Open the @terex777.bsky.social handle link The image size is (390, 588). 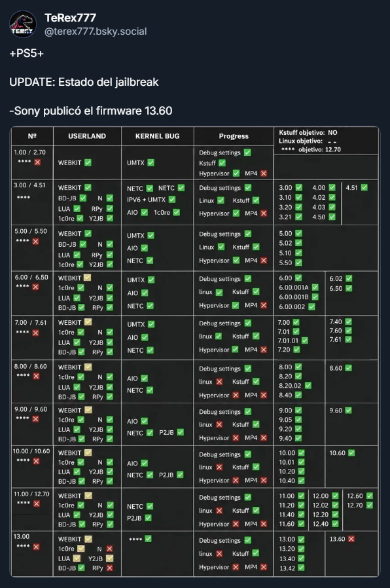pos(96,31)
